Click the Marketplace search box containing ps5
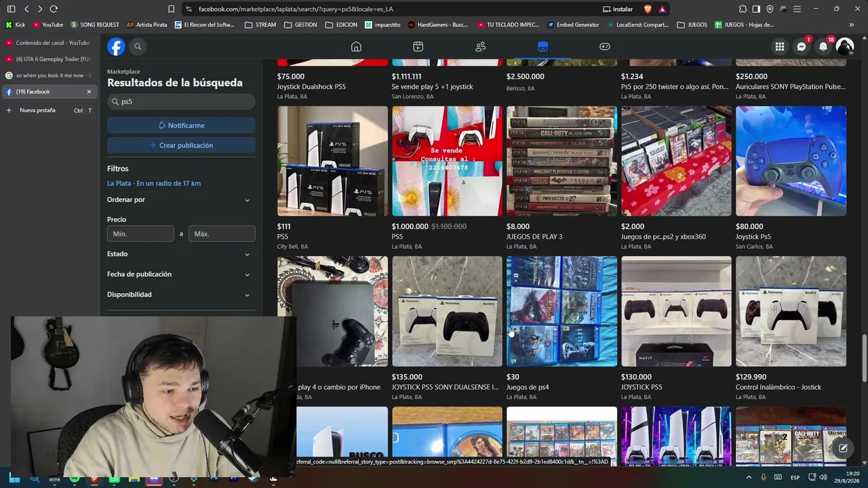 coord(181,102)
